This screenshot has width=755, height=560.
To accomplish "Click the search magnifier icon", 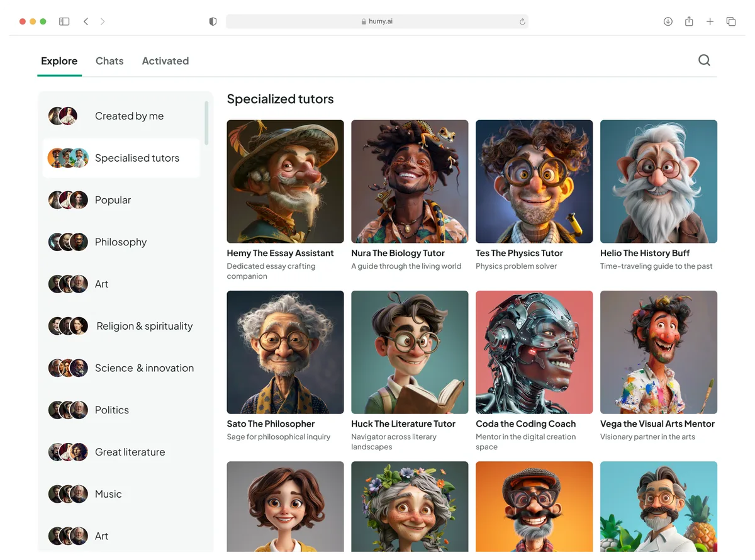I will tap(704, 60).
